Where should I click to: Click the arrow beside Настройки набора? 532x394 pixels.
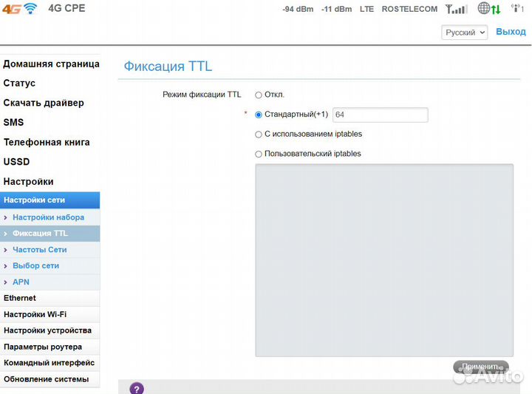(5, 217)
